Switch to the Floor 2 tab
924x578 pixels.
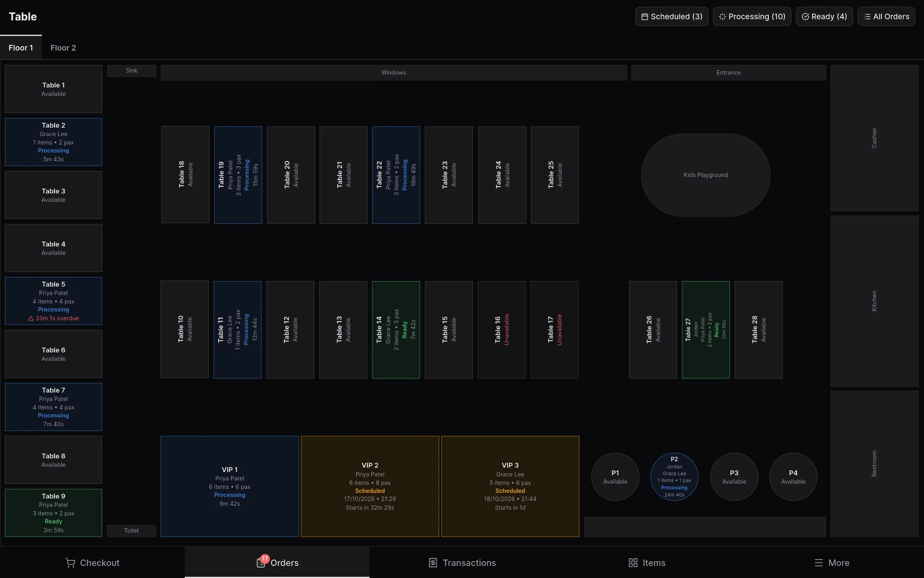pyautogui.click(x=63, y=48)
